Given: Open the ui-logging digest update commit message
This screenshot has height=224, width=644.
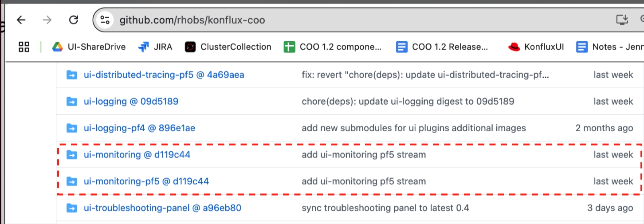Looking at the screenshot, I should (x=408, y=102).
